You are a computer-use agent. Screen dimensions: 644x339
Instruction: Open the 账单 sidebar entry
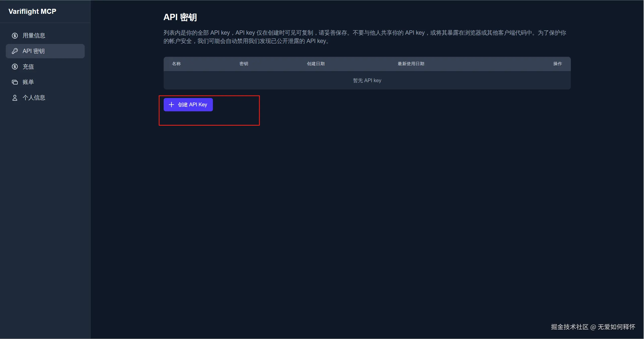[x=28, y=82]
